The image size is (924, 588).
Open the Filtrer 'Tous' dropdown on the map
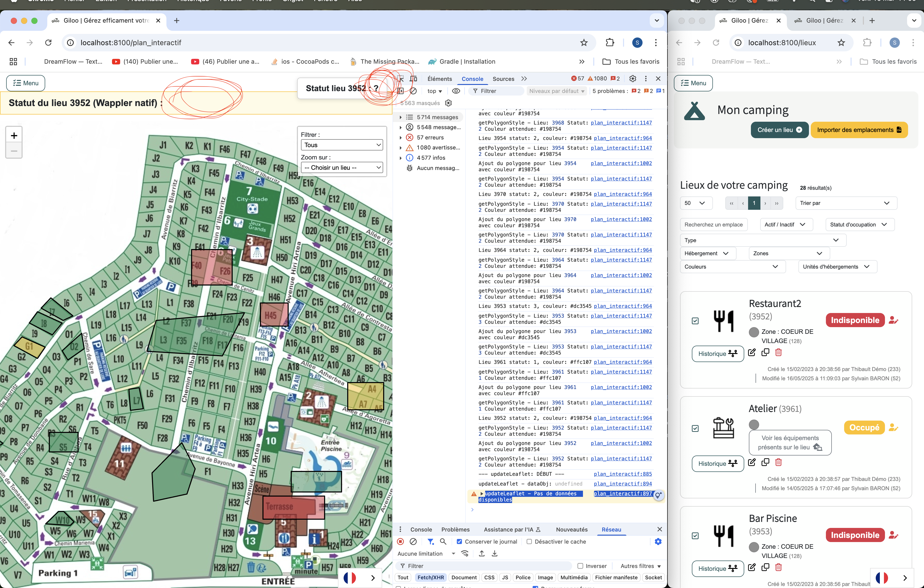click(342, 145)
